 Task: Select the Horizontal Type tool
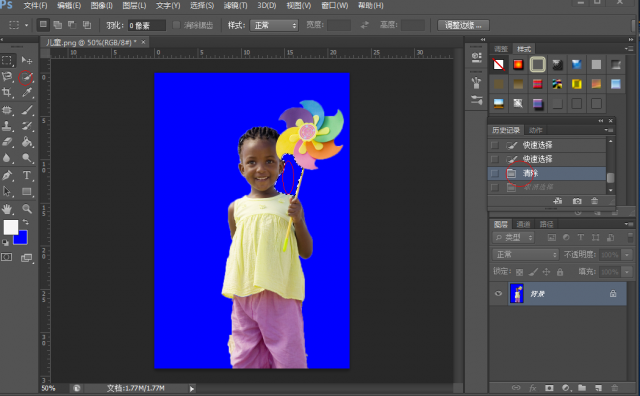click(x=27, y=175)
